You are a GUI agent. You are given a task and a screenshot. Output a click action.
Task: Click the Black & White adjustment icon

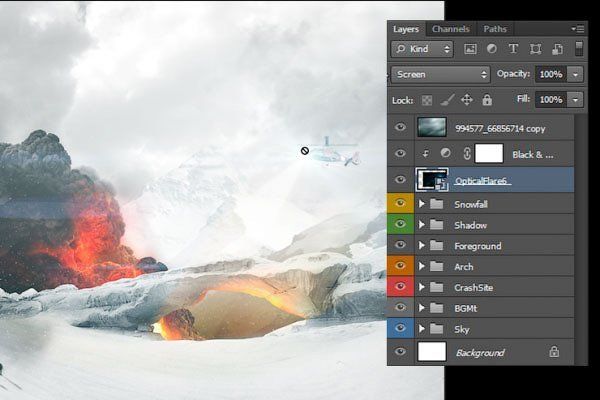pos(445,153)
